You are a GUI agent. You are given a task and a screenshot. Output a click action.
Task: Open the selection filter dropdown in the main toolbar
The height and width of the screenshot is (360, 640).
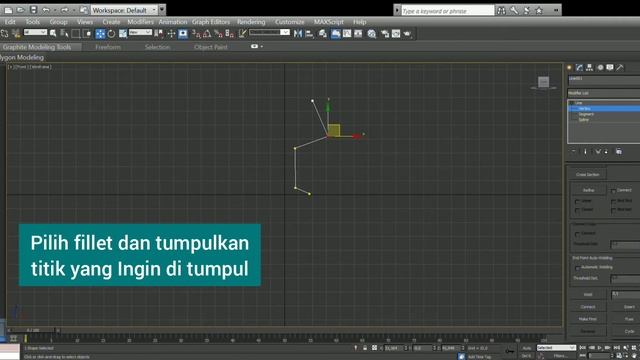coord(35,33)
